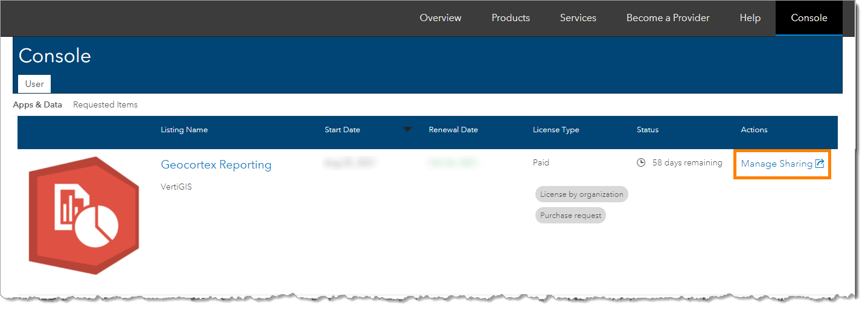Click the Manage Sharing external-link icon
Screen dimensions: 868x314
(x=820, y=164)
